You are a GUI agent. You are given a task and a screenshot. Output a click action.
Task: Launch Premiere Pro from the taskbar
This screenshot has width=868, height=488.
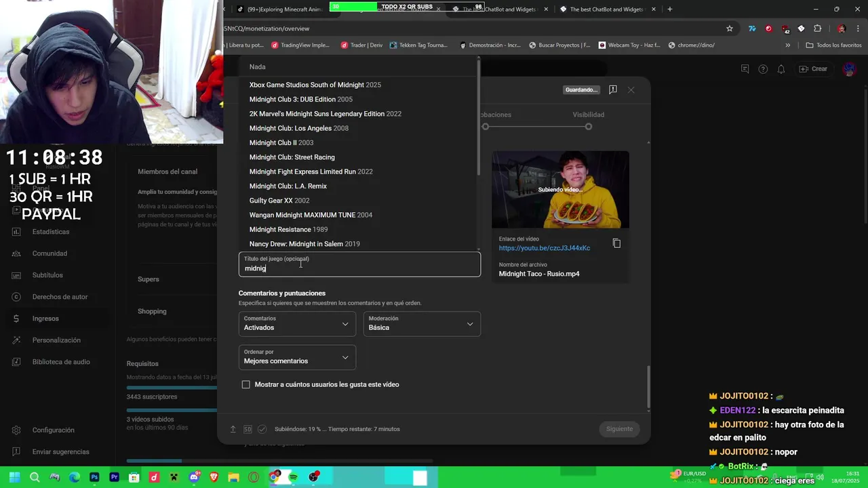(x=114, y=477)
